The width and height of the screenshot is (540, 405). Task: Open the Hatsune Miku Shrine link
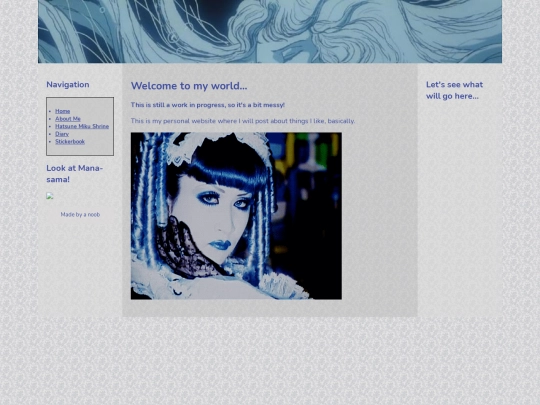(82, 126)
